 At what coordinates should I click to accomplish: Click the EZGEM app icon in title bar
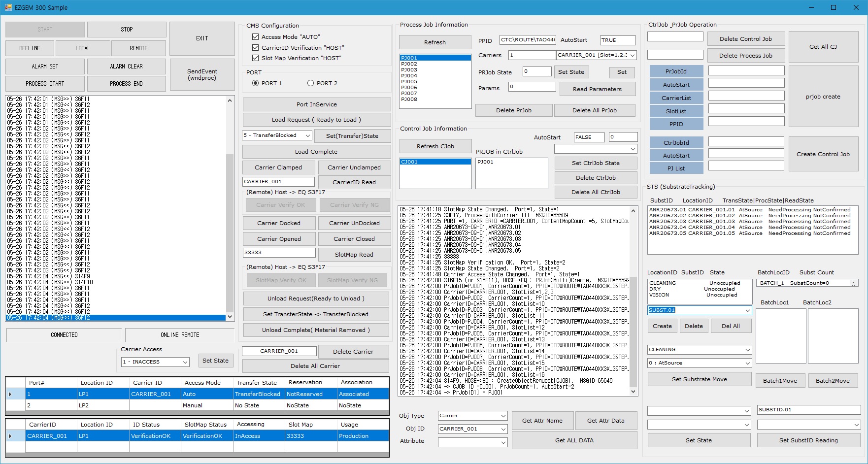click(8, 7)
